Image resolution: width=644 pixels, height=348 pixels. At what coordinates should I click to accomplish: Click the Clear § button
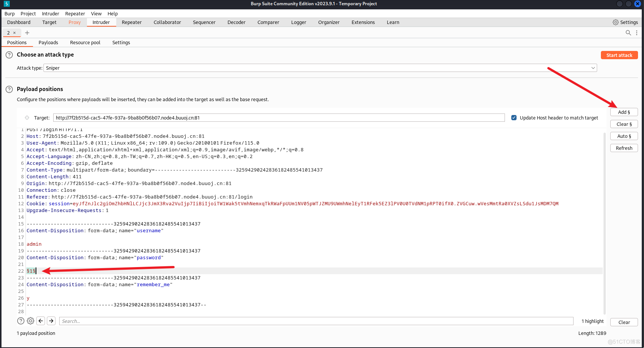624,124
